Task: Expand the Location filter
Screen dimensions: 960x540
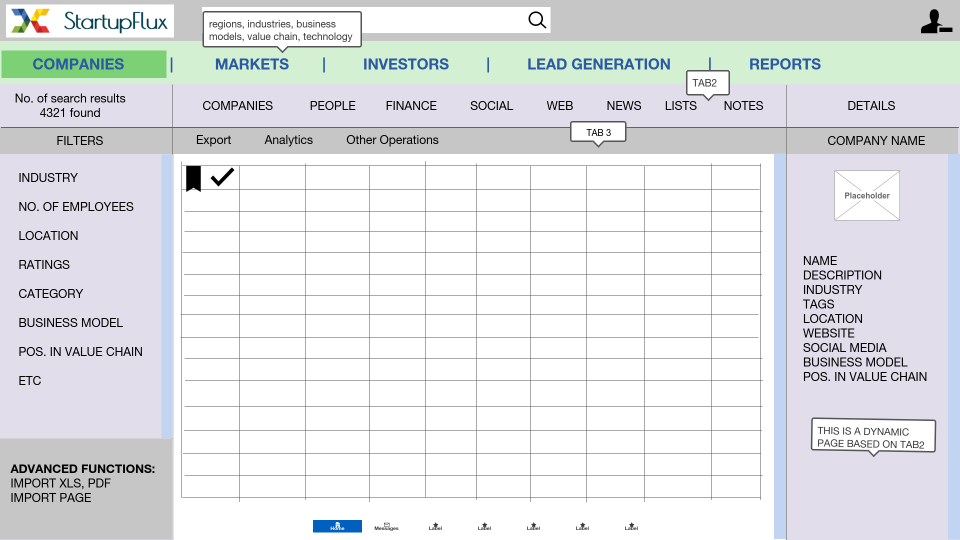Action: tap(48, 236)
